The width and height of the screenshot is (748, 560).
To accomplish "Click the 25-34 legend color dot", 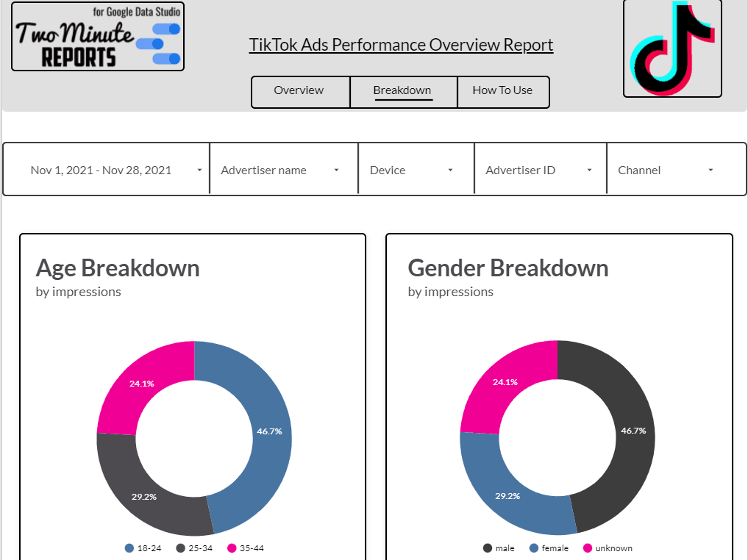I will [180, 548].
